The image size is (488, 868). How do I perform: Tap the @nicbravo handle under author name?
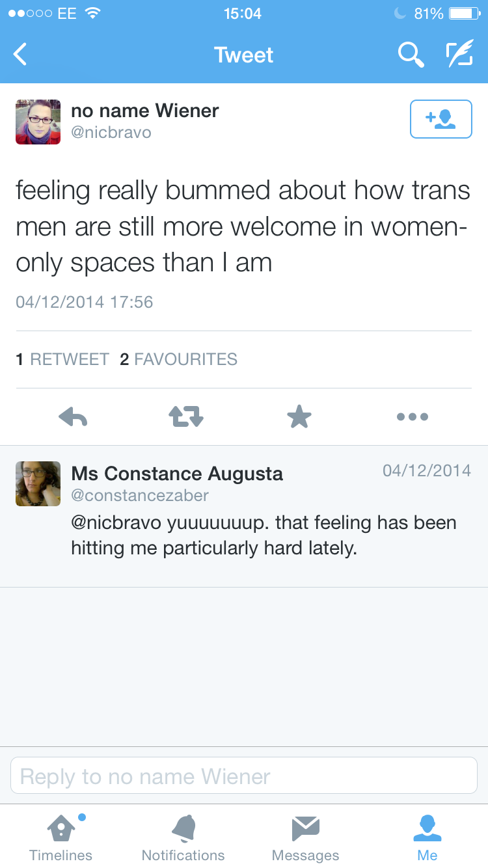tap(111, 133)
